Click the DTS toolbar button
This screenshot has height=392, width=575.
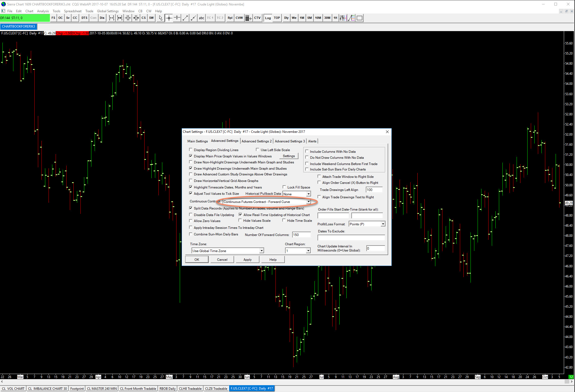84,18
